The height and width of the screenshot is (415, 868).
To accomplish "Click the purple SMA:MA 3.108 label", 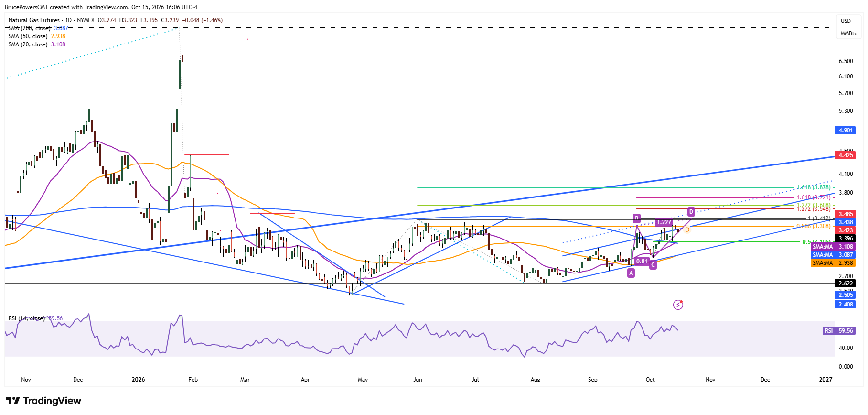I will [x=833, y=247].
